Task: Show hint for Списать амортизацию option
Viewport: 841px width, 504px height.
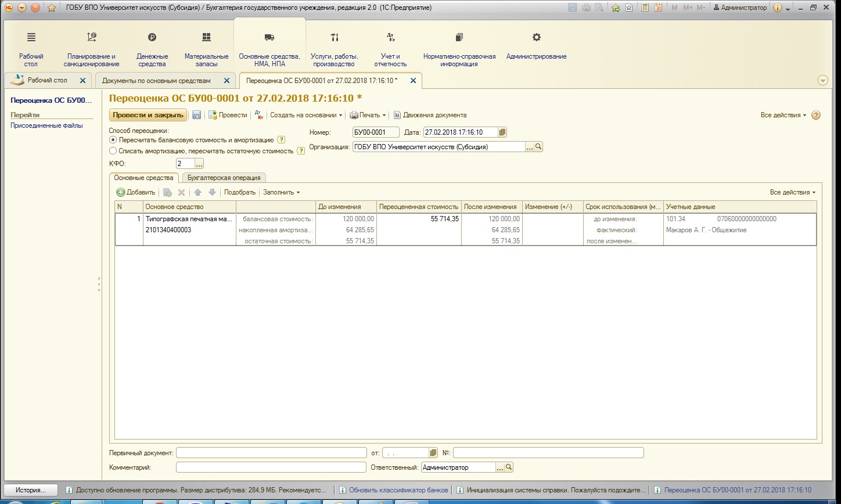Action: 301,151
